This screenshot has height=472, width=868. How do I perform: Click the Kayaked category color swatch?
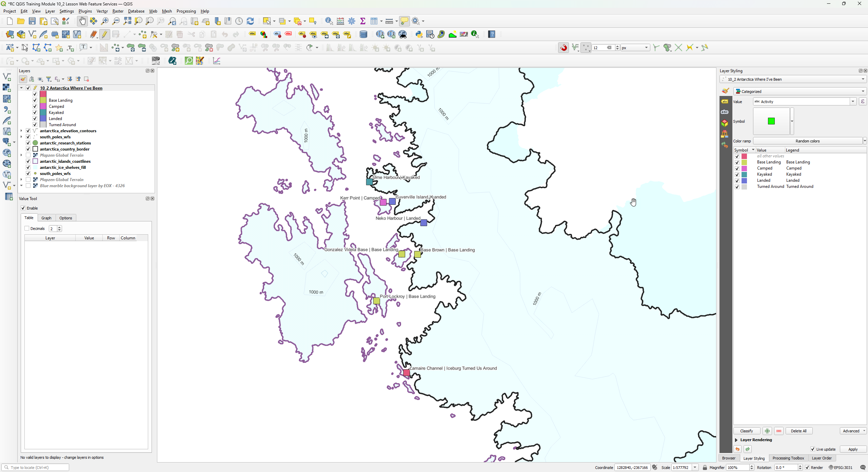tap(744, 174)
